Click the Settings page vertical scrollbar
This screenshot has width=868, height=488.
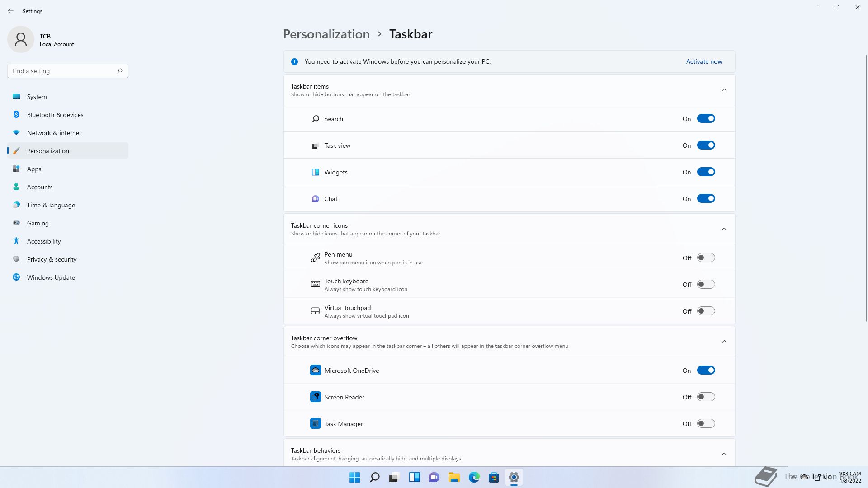coord(866,188)
